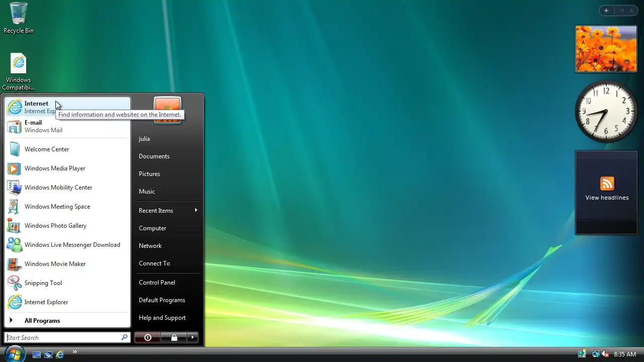Viewport: 644px width, 362px height.
Task: Click the power sleep button
Action: pos(148,337)
